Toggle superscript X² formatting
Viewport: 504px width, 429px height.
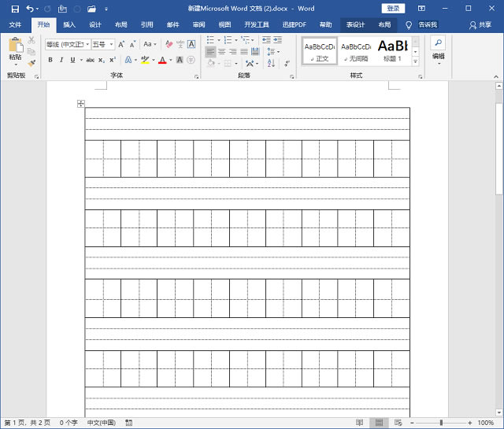113,60
